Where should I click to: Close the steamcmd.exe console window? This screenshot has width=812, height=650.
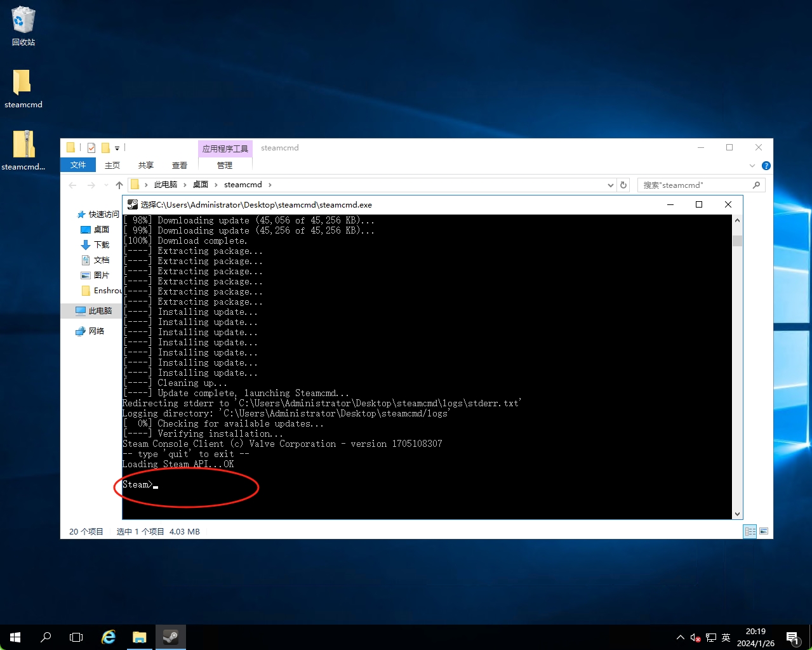728,204
